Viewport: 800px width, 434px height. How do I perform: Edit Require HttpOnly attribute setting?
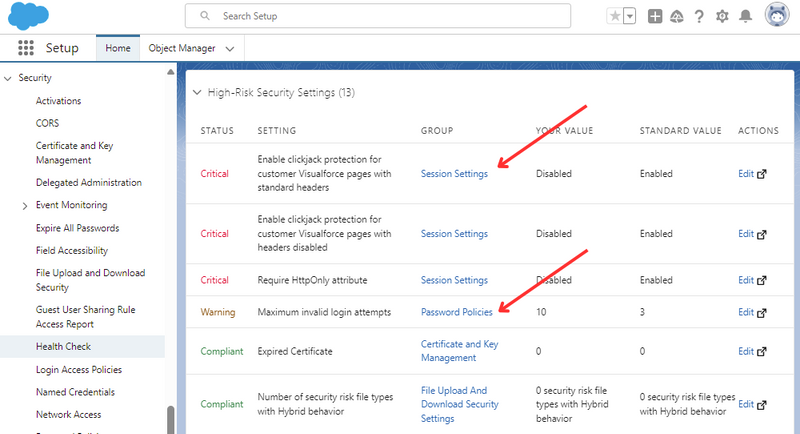pos(746,280)
